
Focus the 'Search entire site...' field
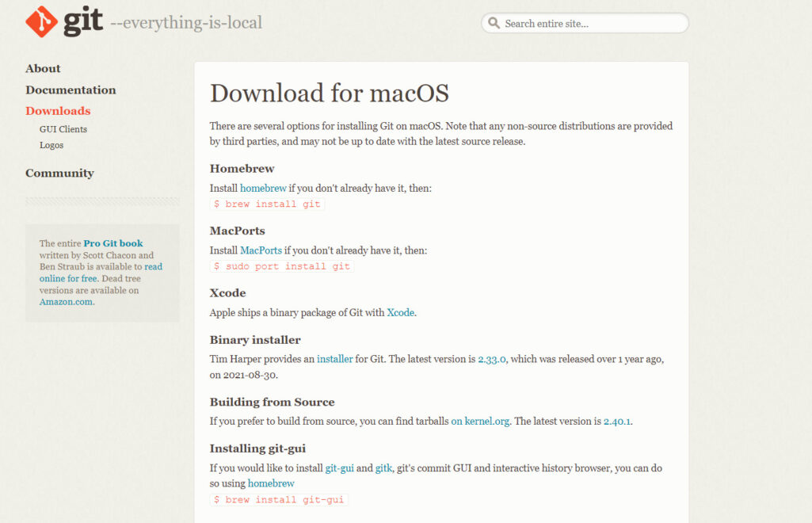point(585,23)
